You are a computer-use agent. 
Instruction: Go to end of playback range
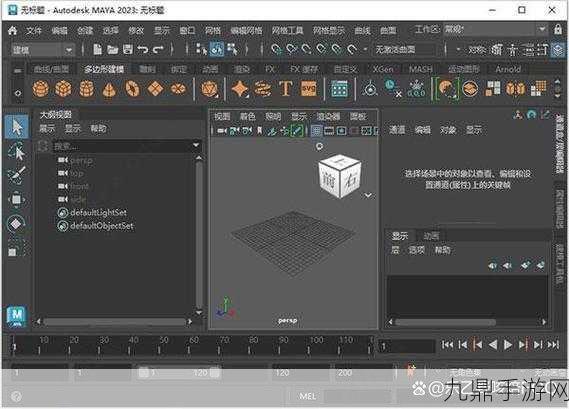pos(553,344)
